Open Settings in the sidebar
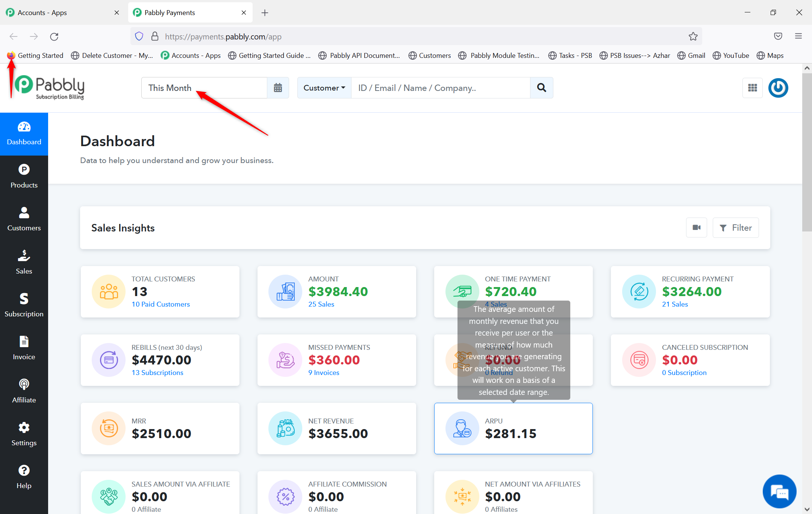This screenshot has width=812, height=514. [x=24, y=435]
